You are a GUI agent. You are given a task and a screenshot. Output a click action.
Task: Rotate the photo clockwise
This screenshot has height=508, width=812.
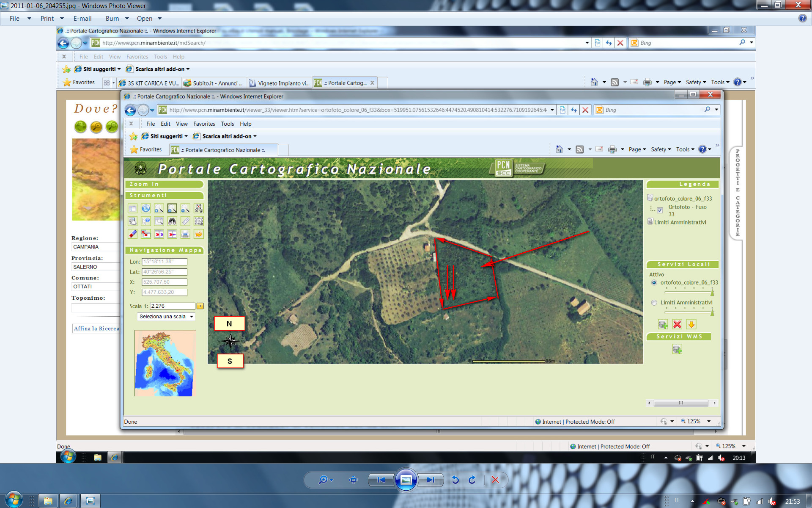tap(472, 480)
